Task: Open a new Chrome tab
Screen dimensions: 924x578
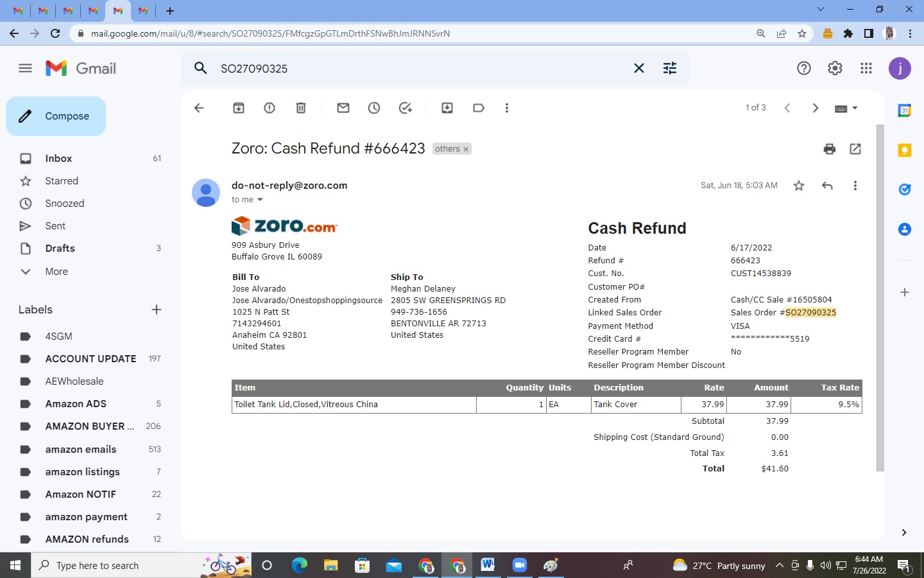Action: coord(170,10)
